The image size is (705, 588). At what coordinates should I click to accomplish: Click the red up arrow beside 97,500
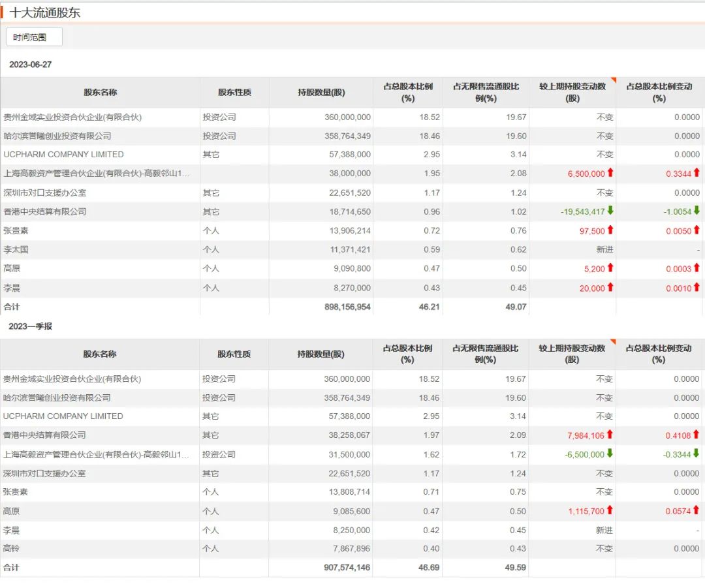tap(610, 230)
